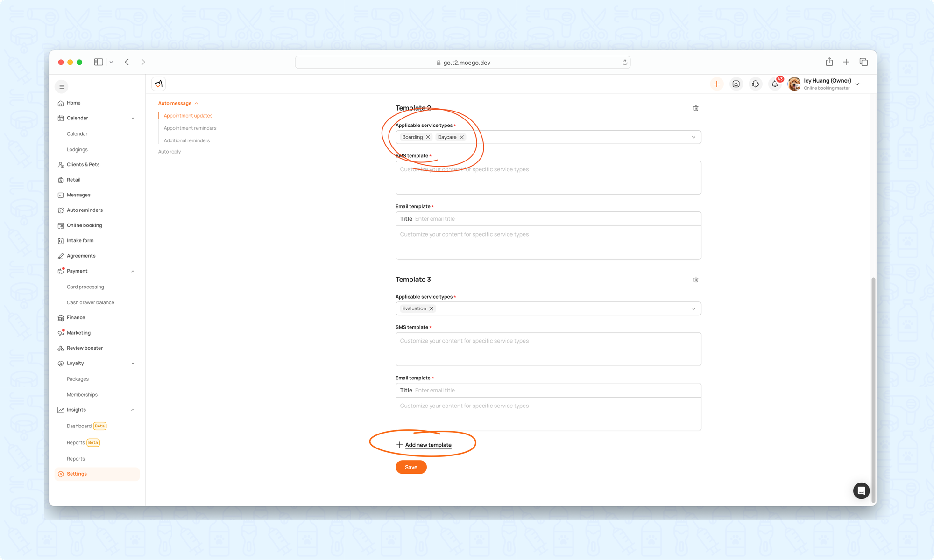Remove the Evaluation service tag
Image resolution: width=934 pixels, height=560 pixels.
tap(431, 308)
